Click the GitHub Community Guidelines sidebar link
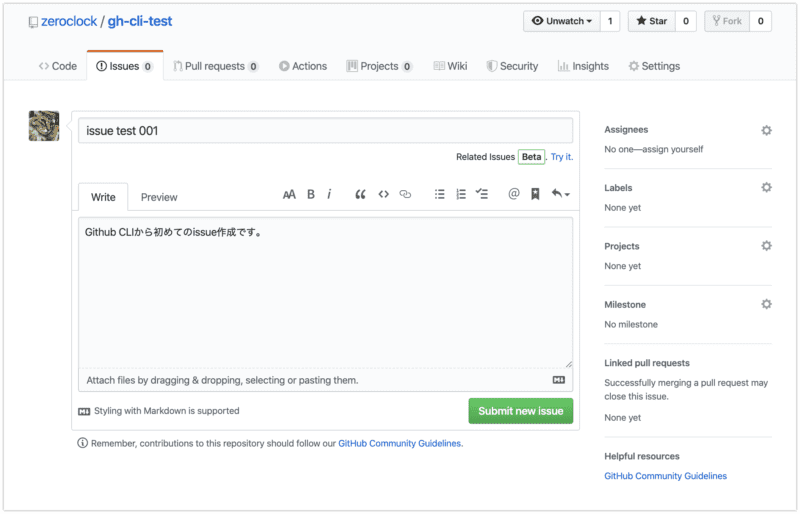The width and height of the screenshot is (800, 514). coord(665,476)
